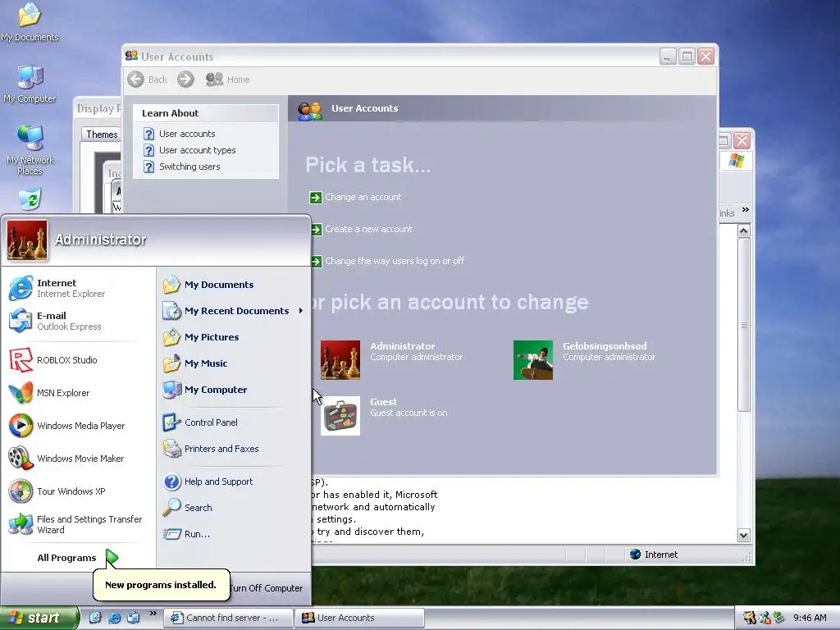840x630 pixels.
Task: Switch to Themes tab in Display Properties
Action: point(102,134)
